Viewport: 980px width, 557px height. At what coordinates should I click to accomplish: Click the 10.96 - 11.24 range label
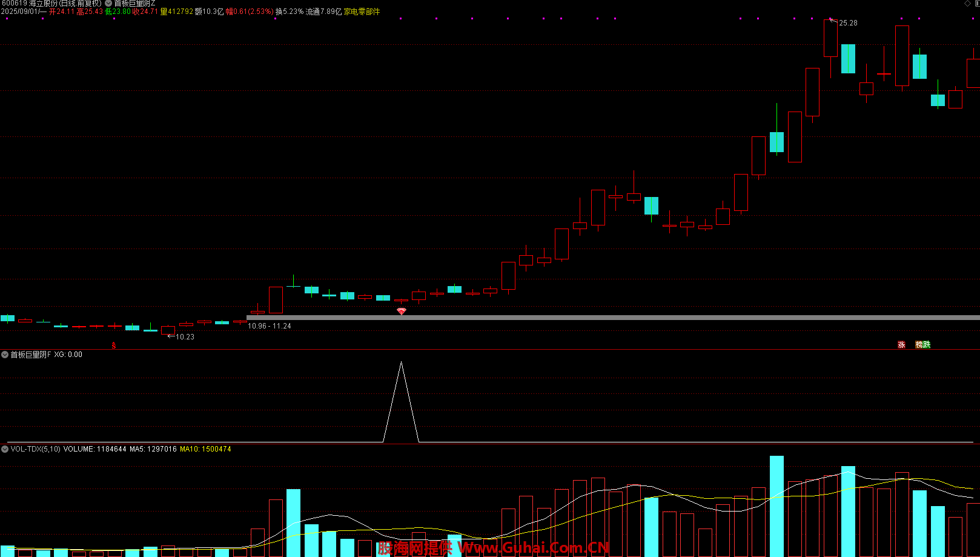pyautogui.click(x=270, y=326)
